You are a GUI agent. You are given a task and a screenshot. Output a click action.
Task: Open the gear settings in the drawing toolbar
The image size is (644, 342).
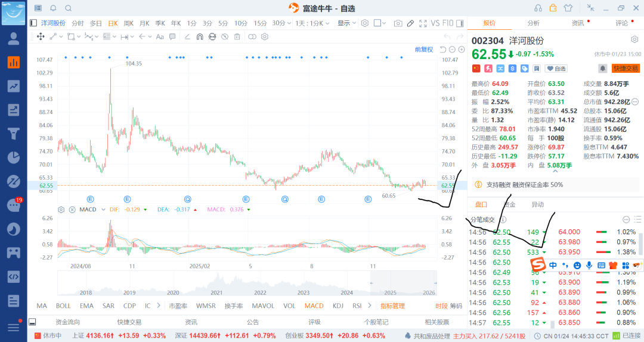click(265, 36)
